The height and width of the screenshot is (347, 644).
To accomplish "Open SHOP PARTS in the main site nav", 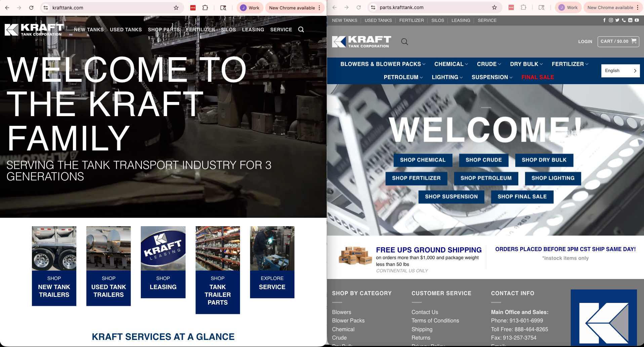I will pyautogui.click(x=164, y=30).
